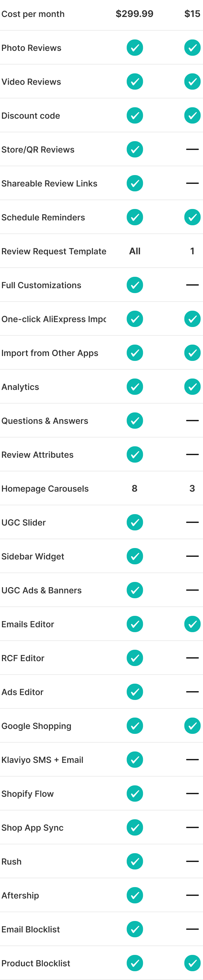Click the $299.99 column checkmark for Photo Reviews
The width and height of the screenshot is (203, 980).
click(134, 48)
